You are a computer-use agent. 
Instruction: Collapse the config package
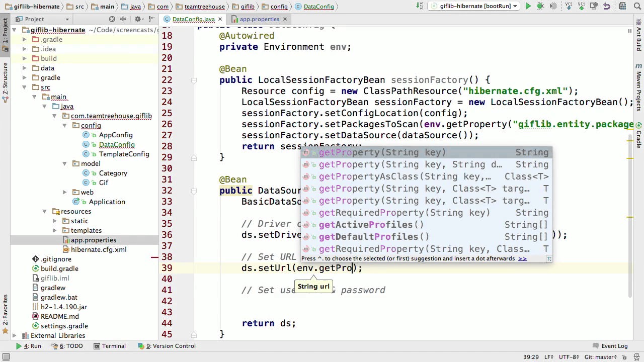[x=64, y=125]
